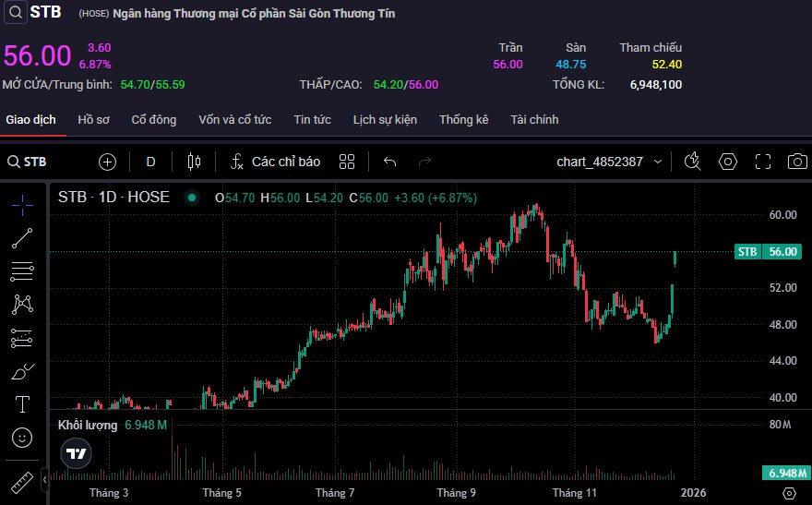Select the forecasting and measurement tool

(22, 338)
